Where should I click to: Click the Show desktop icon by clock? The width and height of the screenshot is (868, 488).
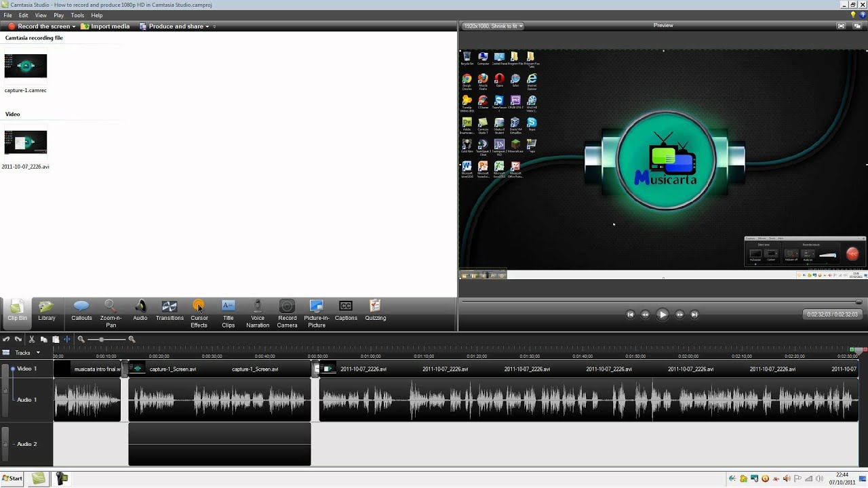(864, 479)
